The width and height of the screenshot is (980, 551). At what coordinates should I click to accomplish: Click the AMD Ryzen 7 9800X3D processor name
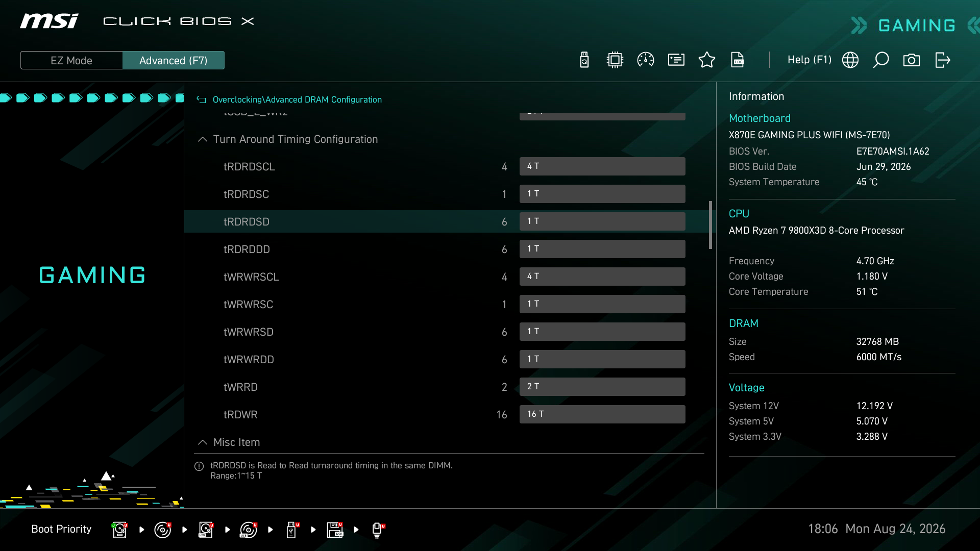point(816,231)
